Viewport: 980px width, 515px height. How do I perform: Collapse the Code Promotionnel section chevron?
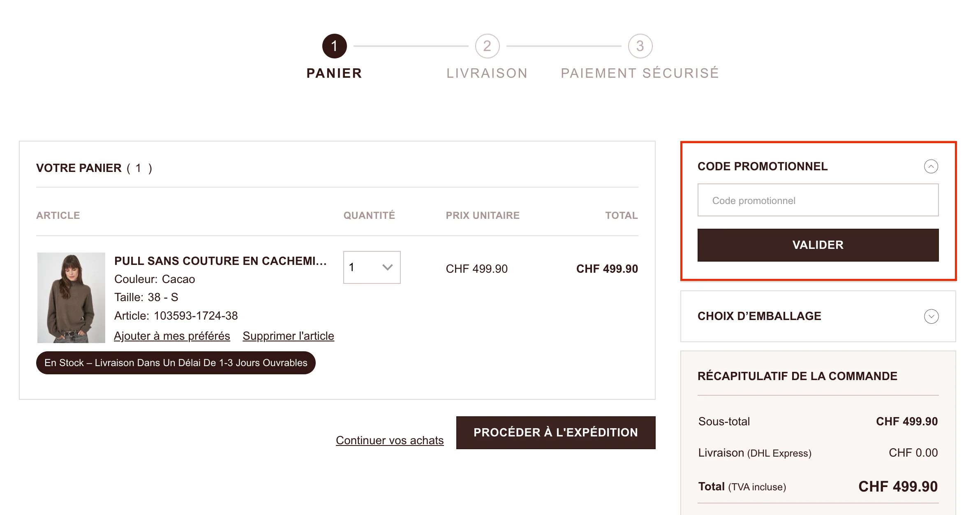(x=932, y=167)
